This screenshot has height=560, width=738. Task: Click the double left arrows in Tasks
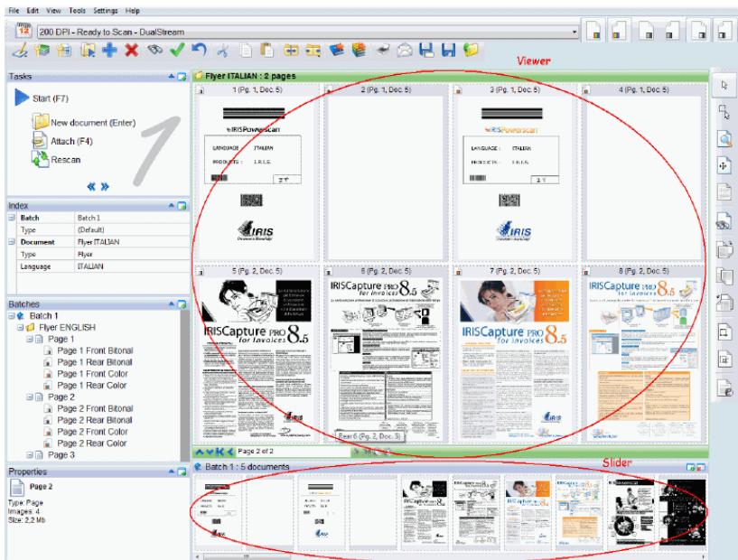coord(91,187)
